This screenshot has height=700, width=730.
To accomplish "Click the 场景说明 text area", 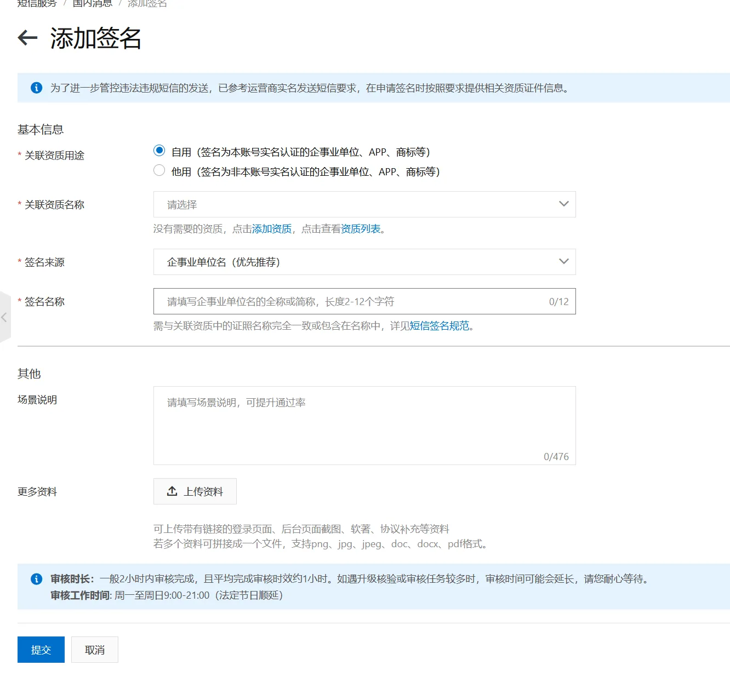I will point(364,426).
